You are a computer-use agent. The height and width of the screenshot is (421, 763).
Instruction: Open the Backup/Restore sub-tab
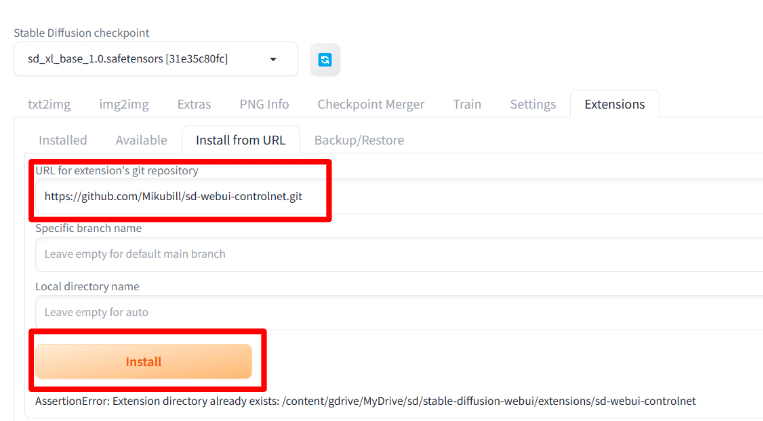359,140
